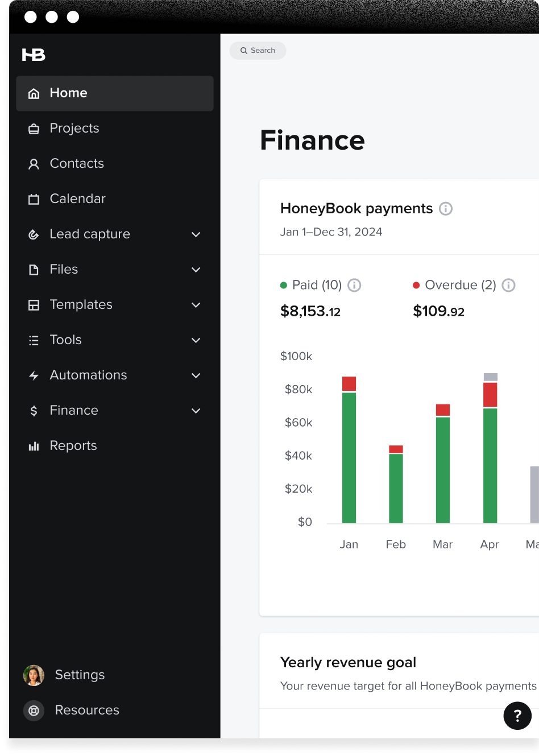539x756 pixels.
Task: Click the Search field
Action: point(258,51)
